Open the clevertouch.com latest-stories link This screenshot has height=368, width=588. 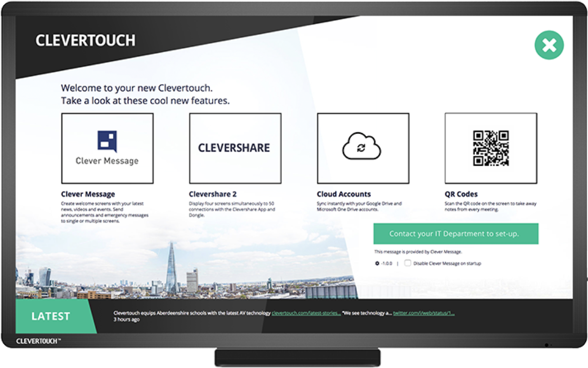pos(306,313)
